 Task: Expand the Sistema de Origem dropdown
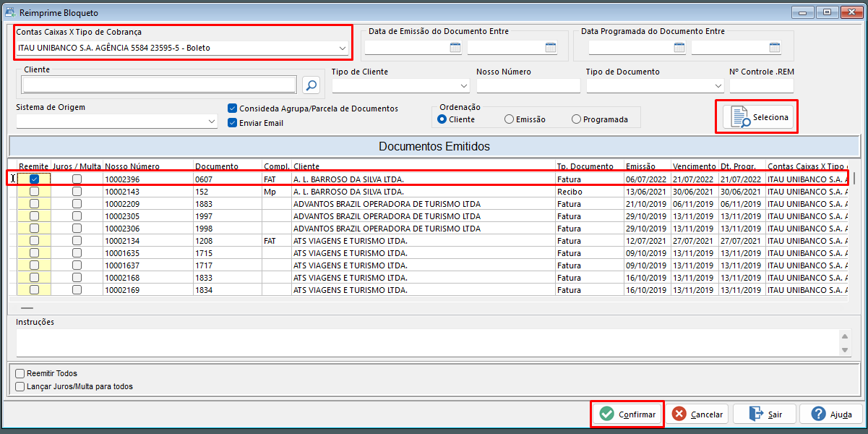(x=212, y=122)
